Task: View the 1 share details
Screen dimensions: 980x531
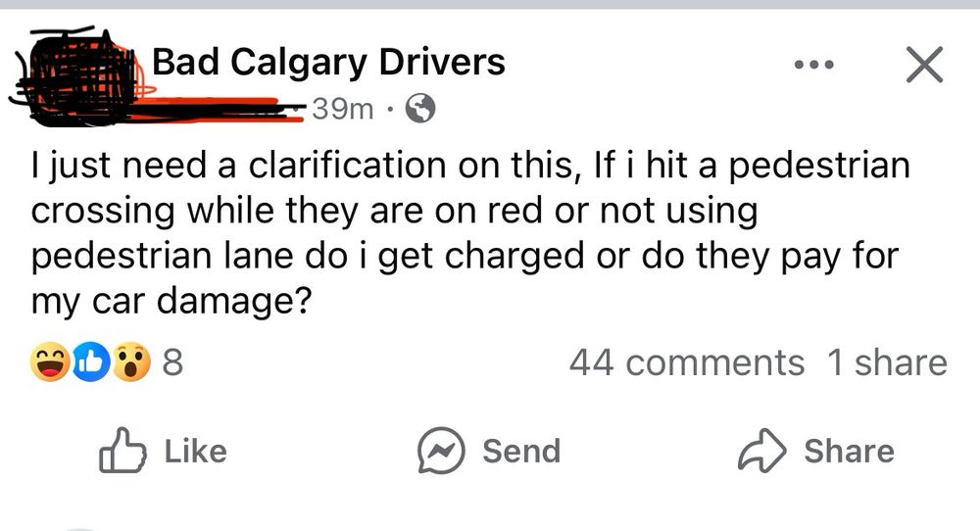Action: [887, 362]
